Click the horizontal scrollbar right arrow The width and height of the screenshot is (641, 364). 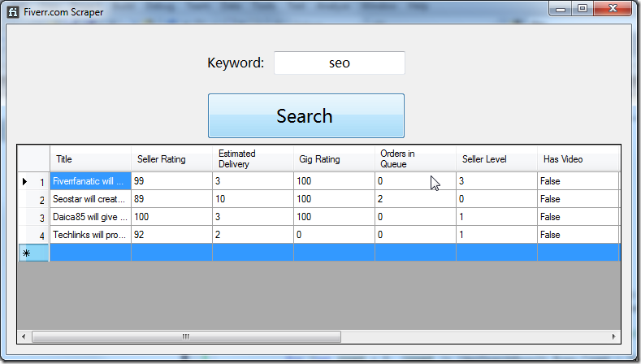tap(613, 336)
